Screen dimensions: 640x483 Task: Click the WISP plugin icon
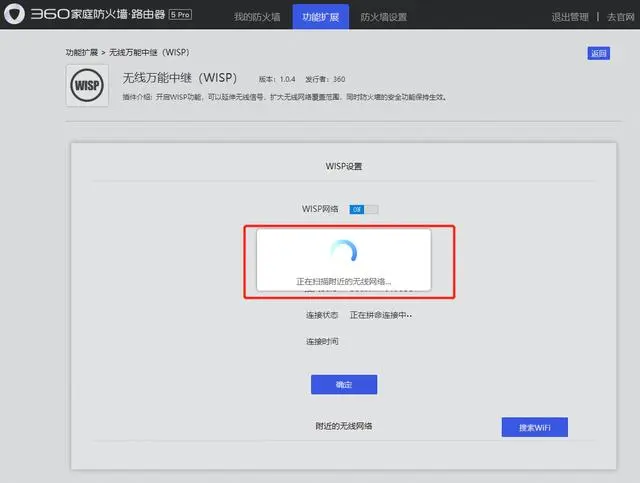pyautogui.click(x=87, y=87)
